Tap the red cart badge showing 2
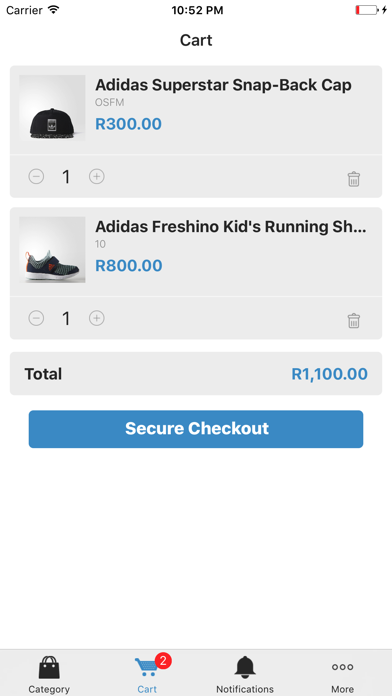 click(x=163, y=661)
